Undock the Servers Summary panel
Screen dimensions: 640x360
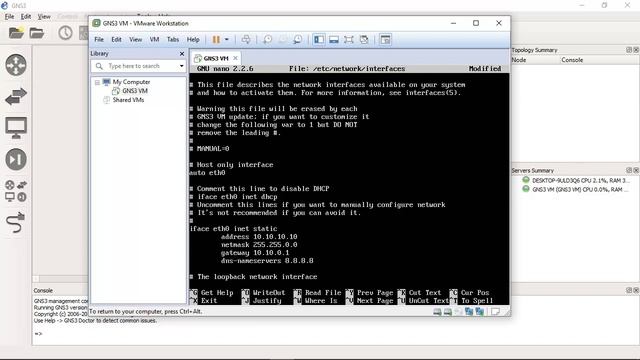coord(629,170)
